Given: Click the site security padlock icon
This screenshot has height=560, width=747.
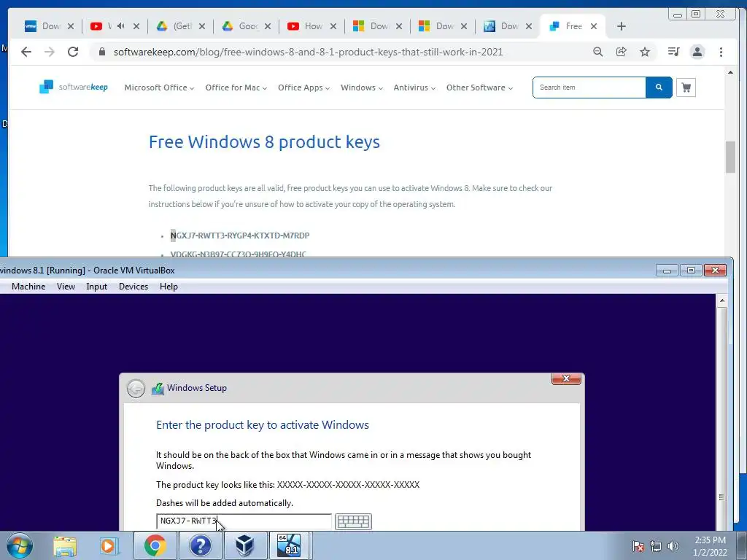Looking at the screenshot, I should 101,52.
